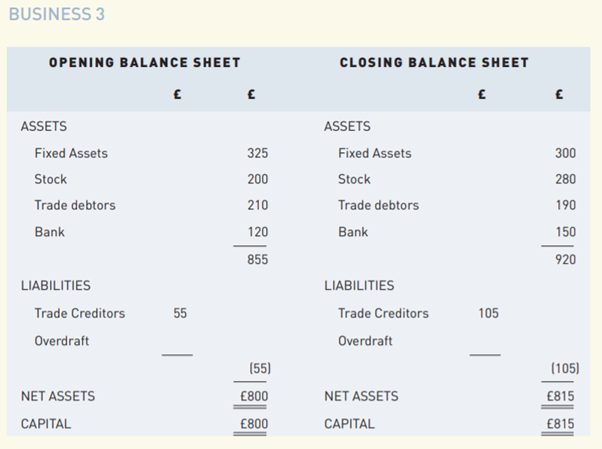Click opening total assets figure 855
Screen dimensions: 602x449
click(x=257, y=260)
